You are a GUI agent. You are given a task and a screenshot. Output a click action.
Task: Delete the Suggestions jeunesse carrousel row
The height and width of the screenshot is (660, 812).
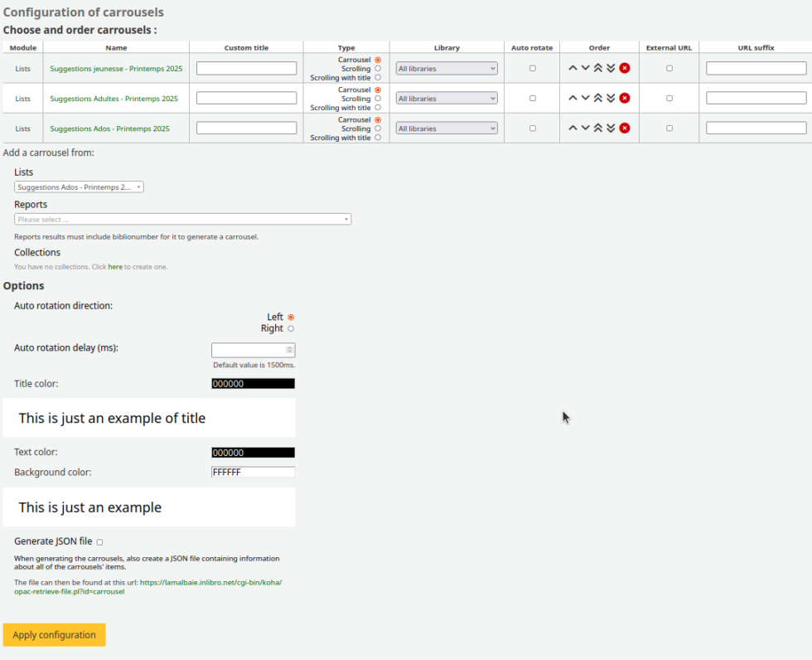tap(625, 68)
